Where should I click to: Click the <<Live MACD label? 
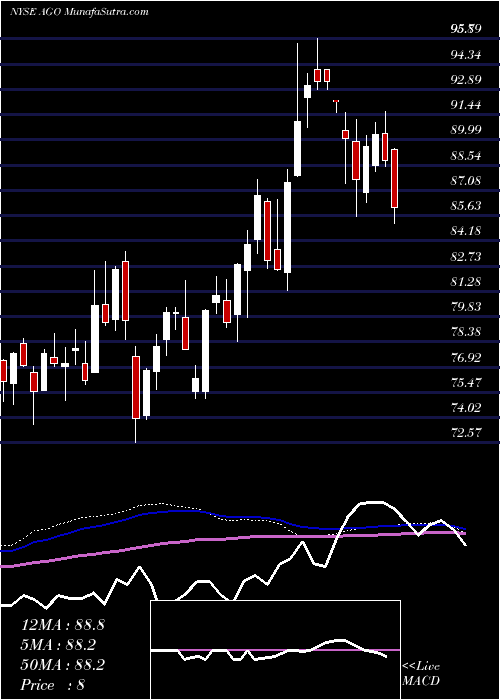(x=421, y=674)
